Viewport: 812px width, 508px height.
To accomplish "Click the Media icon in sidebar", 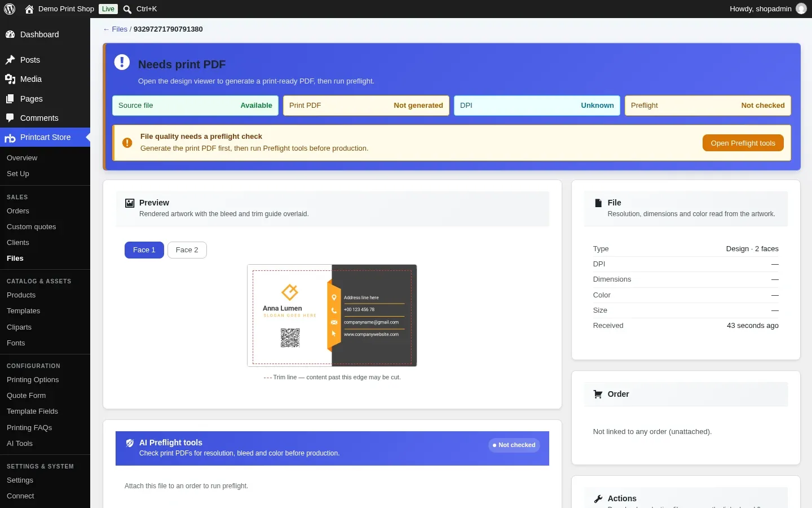I will click(x=10, y=79).
